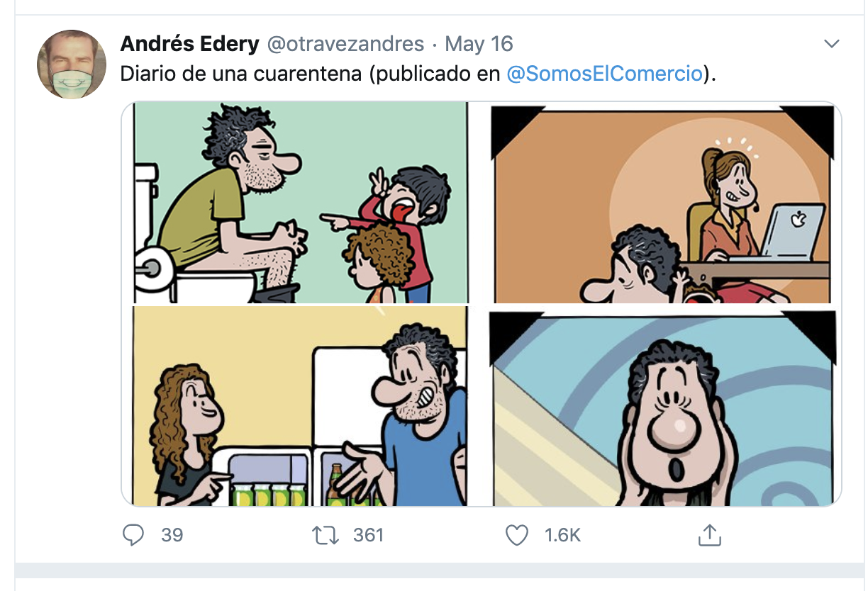Follow the @SomosElComercio mention link
Screen dimensions: 868x591
point(604,73)
